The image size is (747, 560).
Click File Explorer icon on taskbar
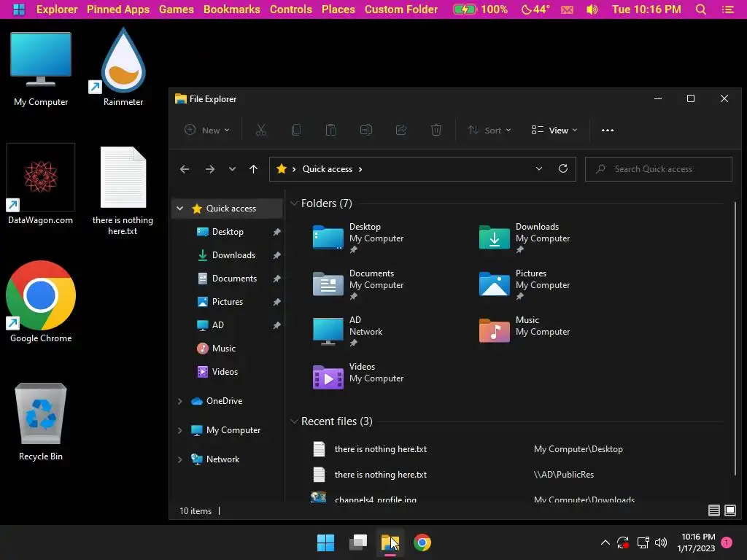pyautogui.click(x=390, y=542)
